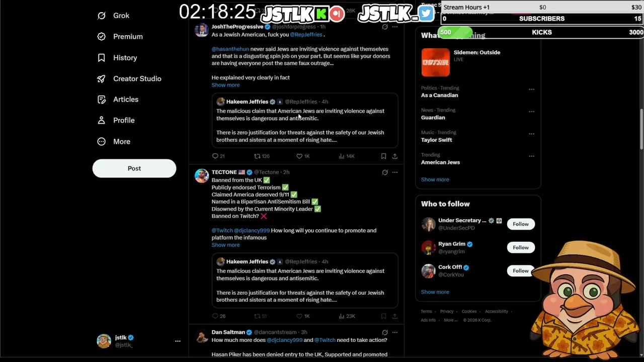Open the @Twitch mention in TECTONE's post
This screenshot has height=362, width=644.
pos(222,230)
